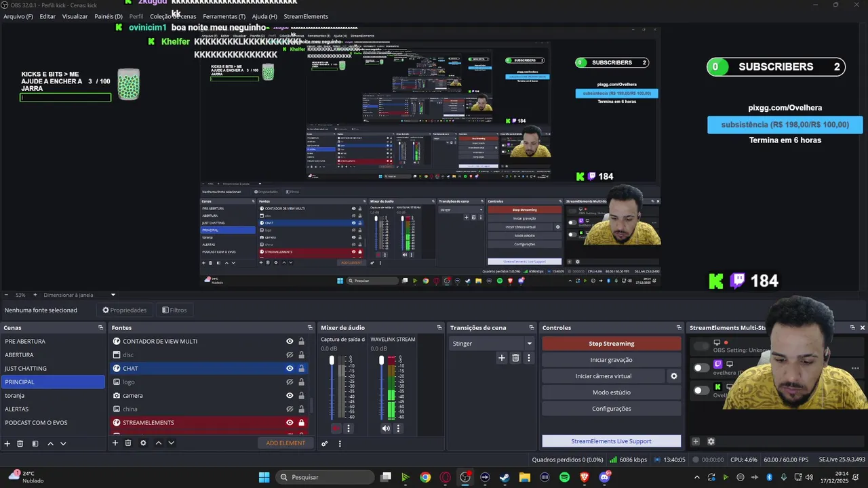Click Iniciar câmera virtual button
Viewport: 868px width, 488px height.
[x=604, y=376]
